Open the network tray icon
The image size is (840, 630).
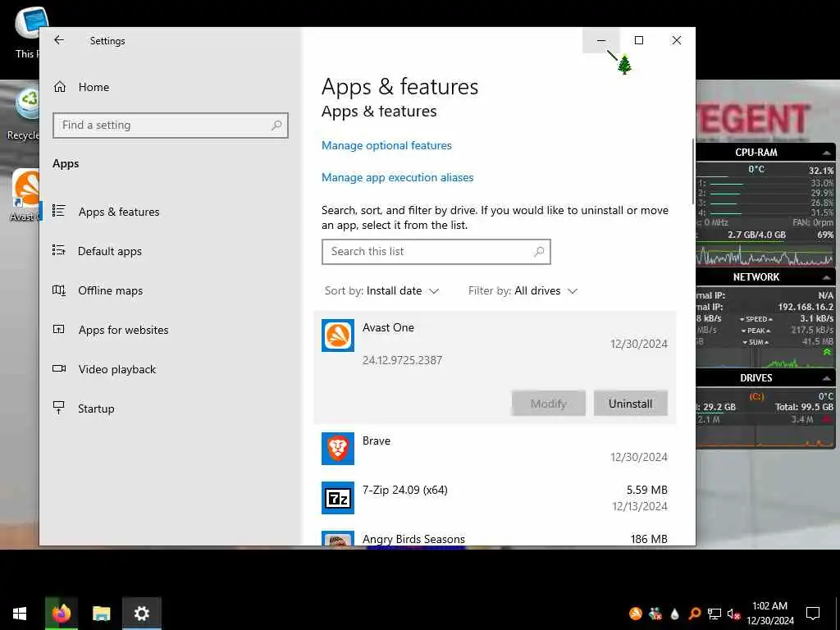[714, 614]
